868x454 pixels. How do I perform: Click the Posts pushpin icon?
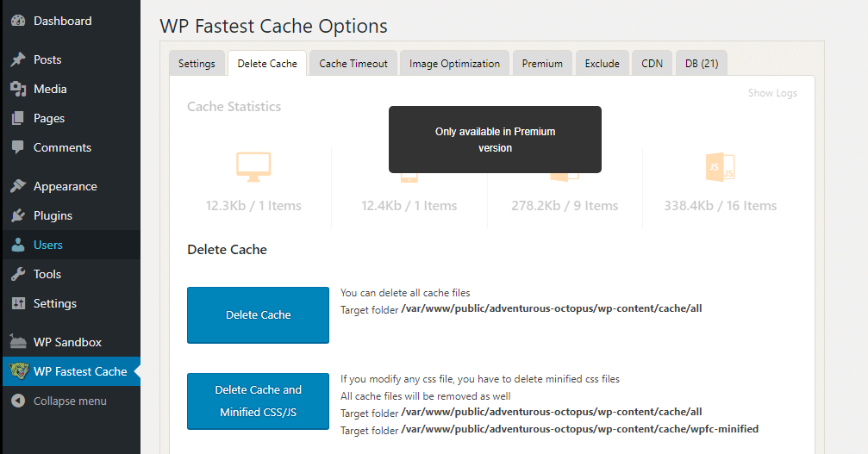(x=18, y=59)
